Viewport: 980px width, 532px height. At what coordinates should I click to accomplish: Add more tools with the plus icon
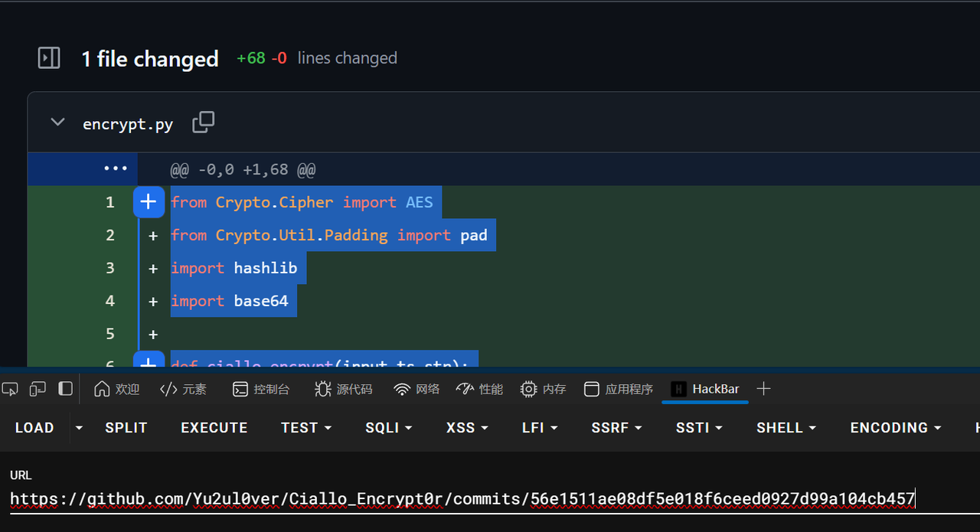coord(763,389)
